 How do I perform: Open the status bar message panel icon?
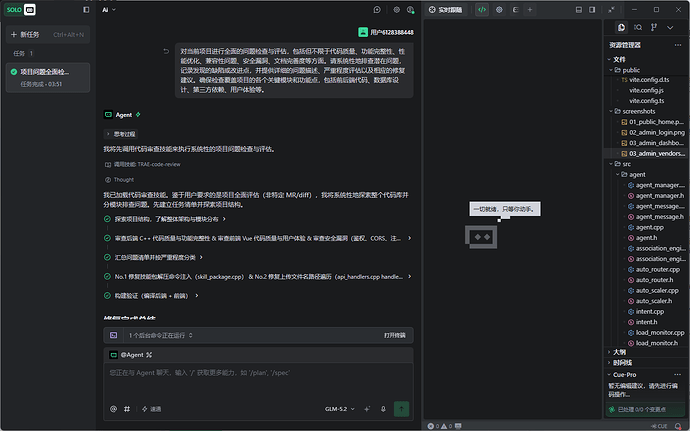click(458, 426)
